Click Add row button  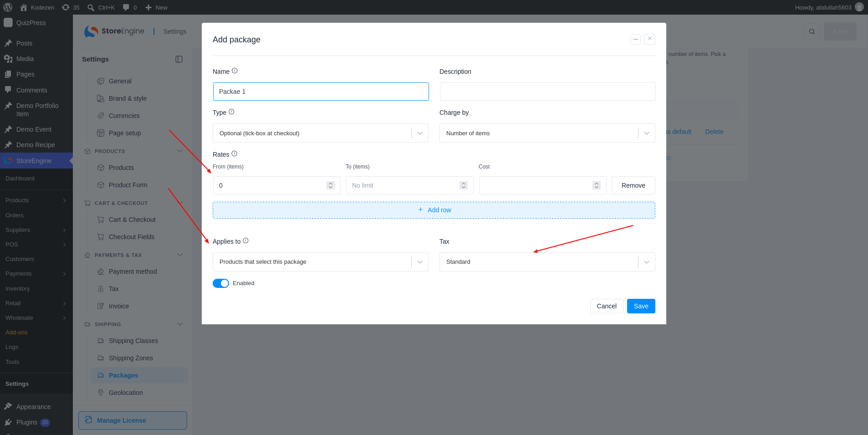click(434, 210)
